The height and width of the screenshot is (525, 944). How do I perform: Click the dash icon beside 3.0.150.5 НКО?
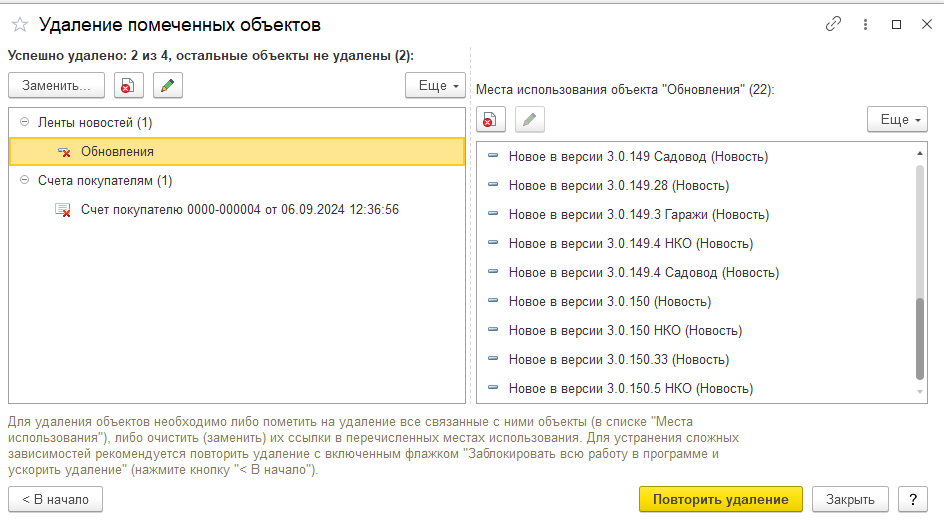(492, 387)
